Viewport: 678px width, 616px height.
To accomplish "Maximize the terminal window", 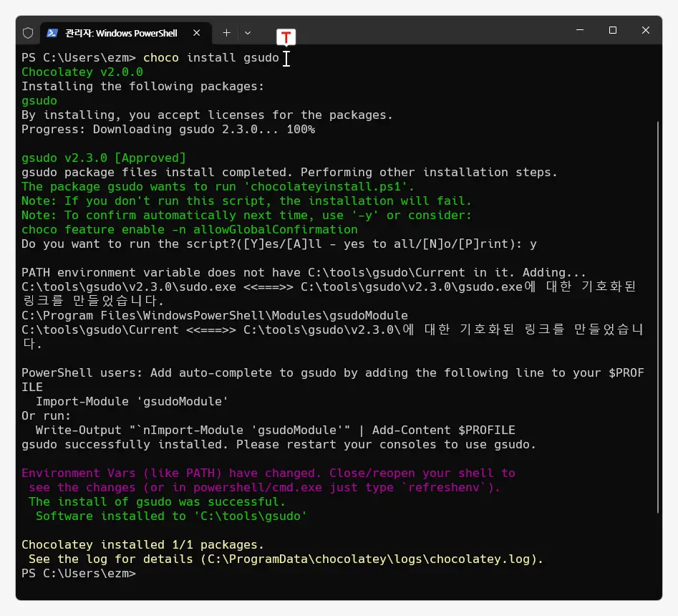I will [x=613, y=31].
